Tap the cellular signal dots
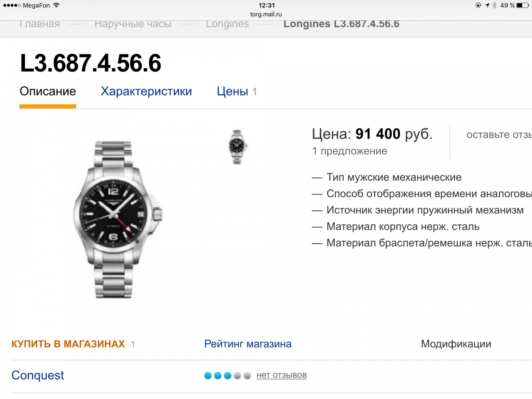This screenshot has height=399, width=532. click(12, 5)
